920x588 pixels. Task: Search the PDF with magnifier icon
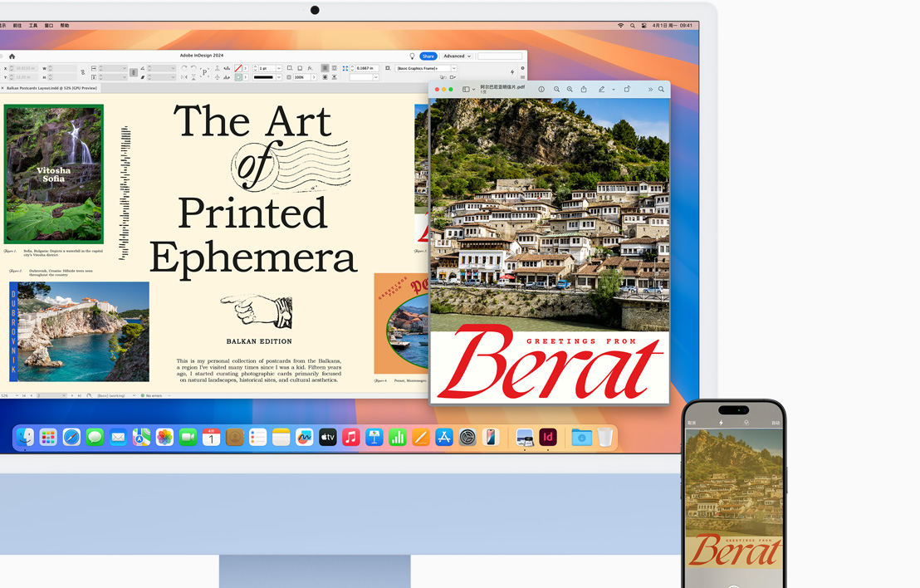click(662, 90)
